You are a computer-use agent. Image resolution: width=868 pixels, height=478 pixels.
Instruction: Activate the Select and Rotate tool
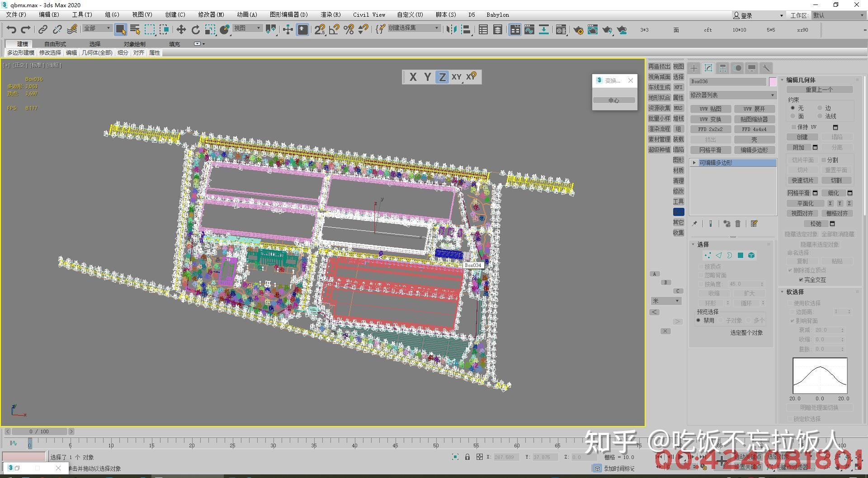point(196,30)
